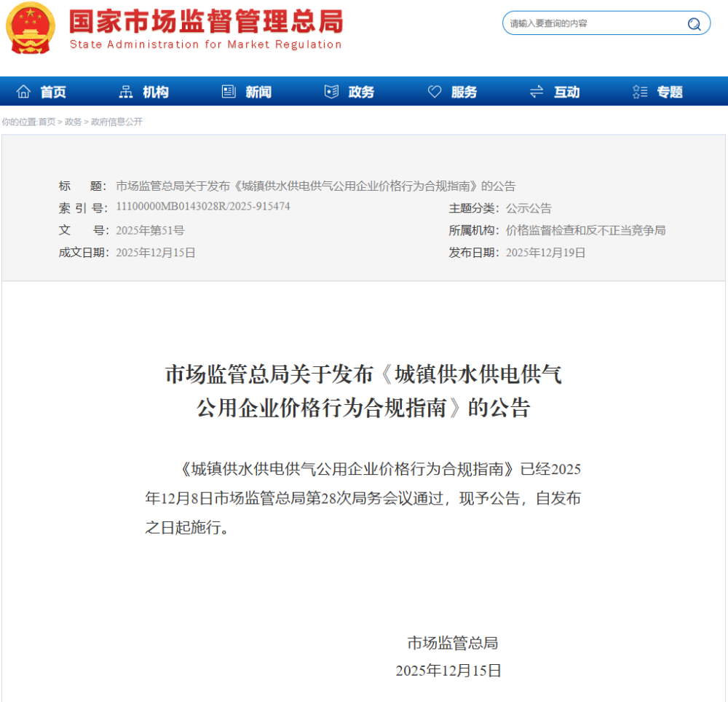The image size is (728, 702).
Task: Click the list icon beside 专题
Action: click(640, 92)
